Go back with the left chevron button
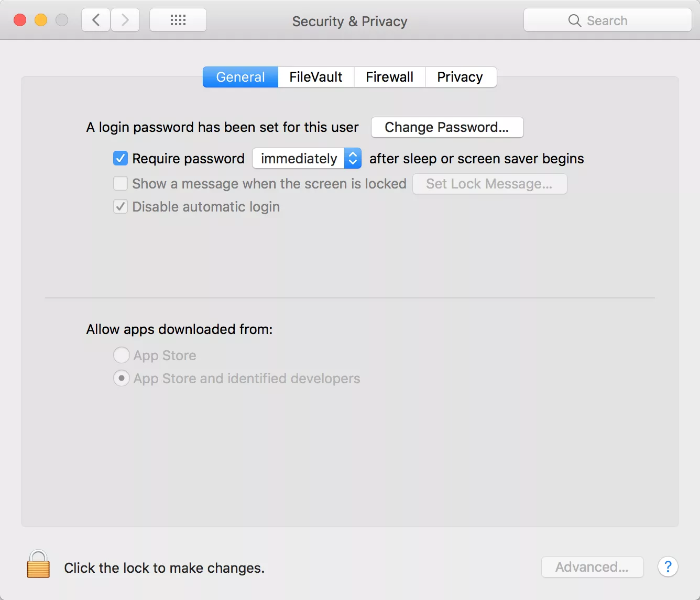Viewport: 700px width, 600px height. tap(96, 20)
